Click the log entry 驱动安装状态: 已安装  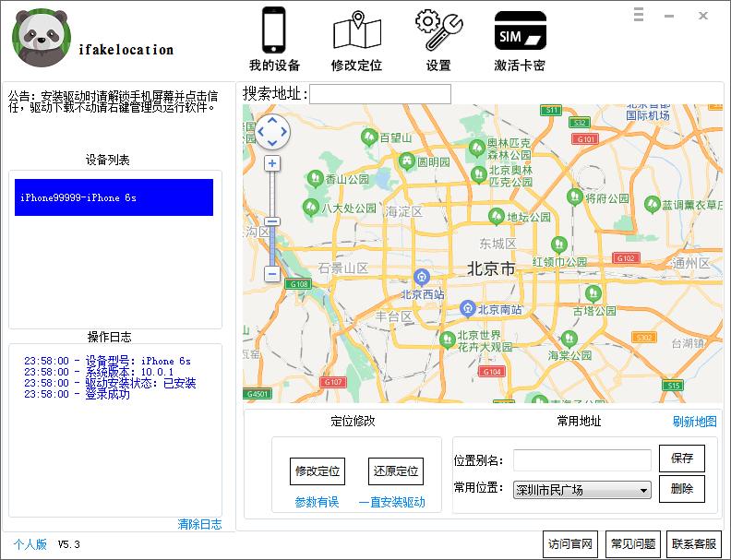110,384
